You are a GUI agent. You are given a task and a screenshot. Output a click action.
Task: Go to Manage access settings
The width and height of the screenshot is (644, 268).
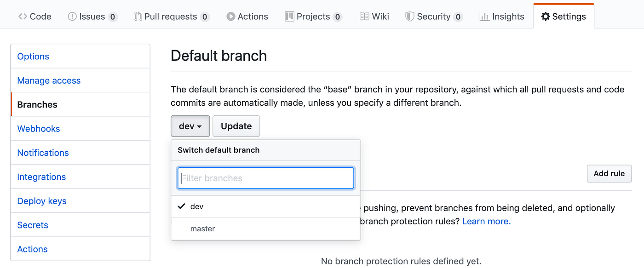point(49,80)
